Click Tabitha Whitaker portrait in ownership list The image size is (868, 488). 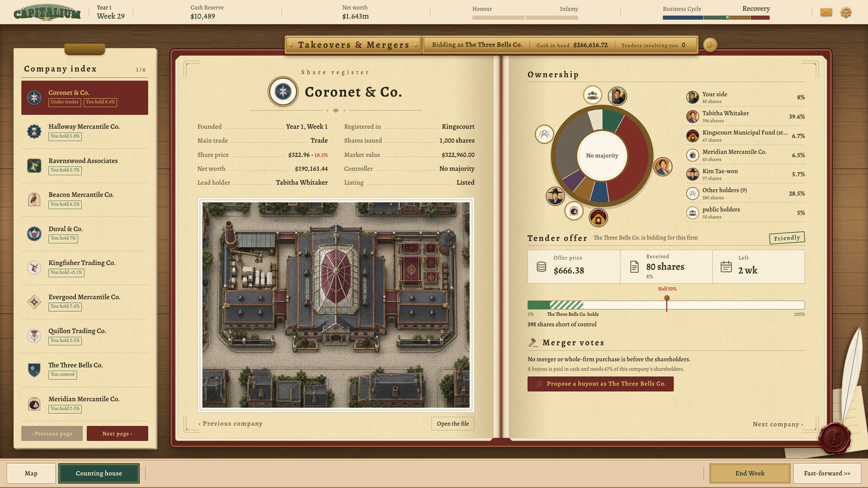click(693, 117)
